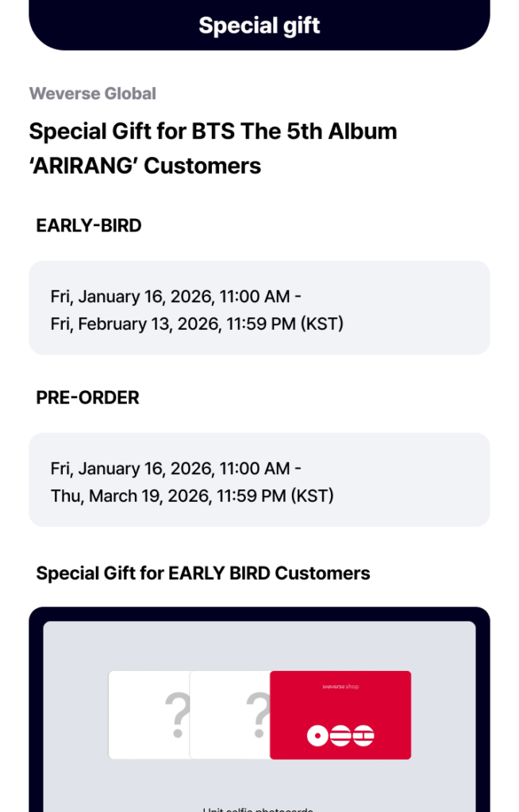Click the dark navy gift image frame
Viewport: 519px width, 812px height.
point(36,714)
